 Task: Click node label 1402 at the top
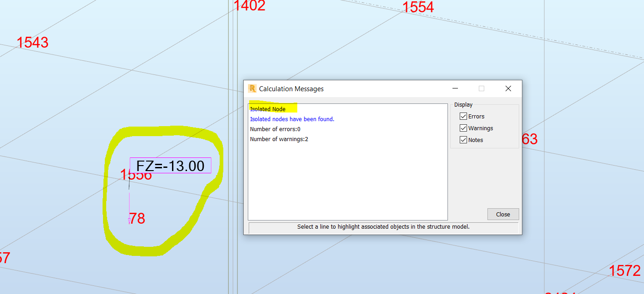click(x=250, y=6)
